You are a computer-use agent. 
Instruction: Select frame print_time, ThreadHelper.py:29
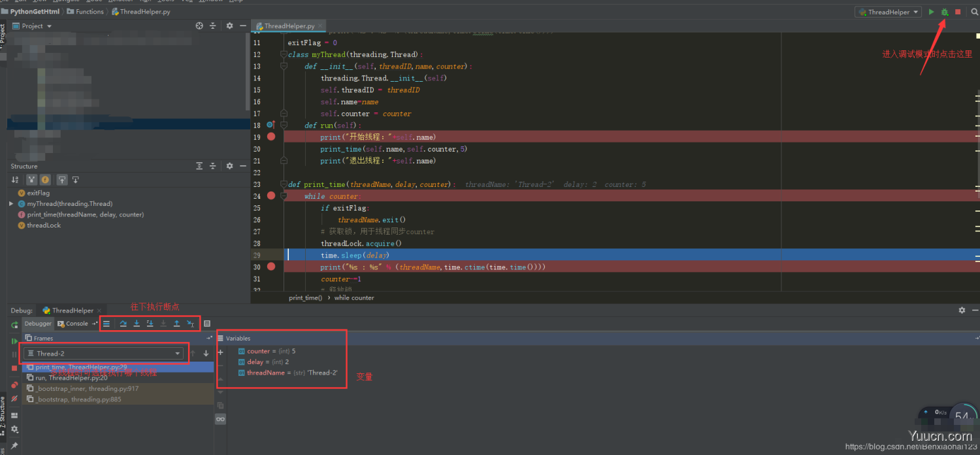118,367
